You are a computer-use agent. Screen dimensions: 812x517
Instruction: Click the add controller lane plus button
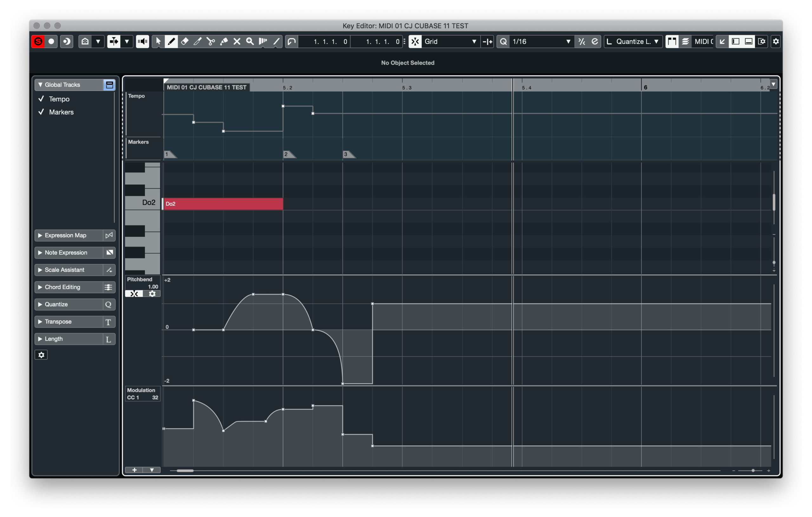134,470
